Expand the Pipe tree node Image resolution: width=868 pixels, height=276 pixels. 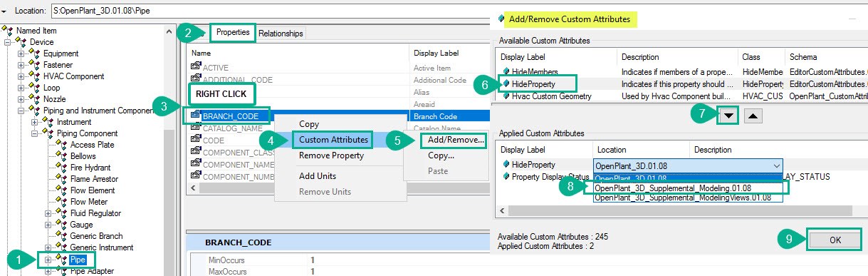tap(49, 259)
